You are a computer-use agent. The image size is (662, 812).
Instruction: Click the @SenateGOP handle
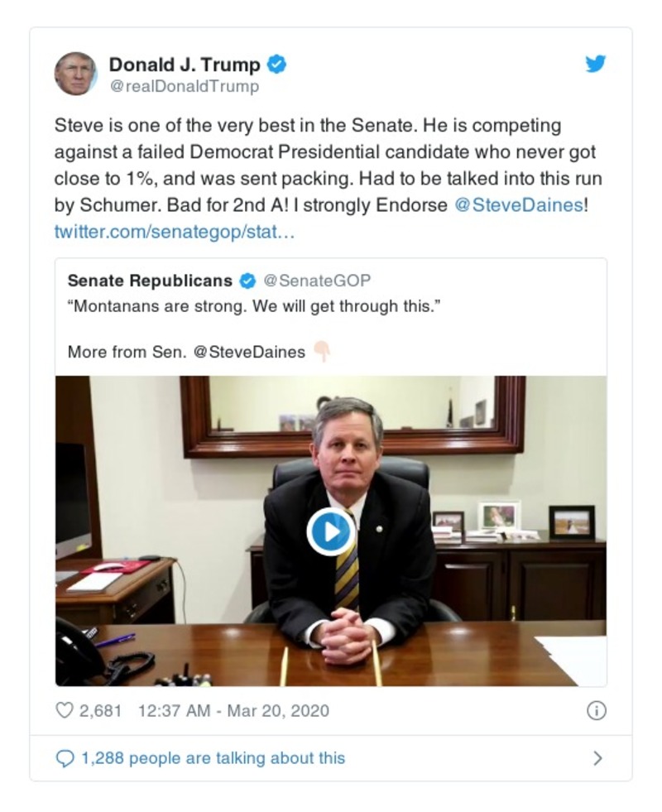coord(318,281)
